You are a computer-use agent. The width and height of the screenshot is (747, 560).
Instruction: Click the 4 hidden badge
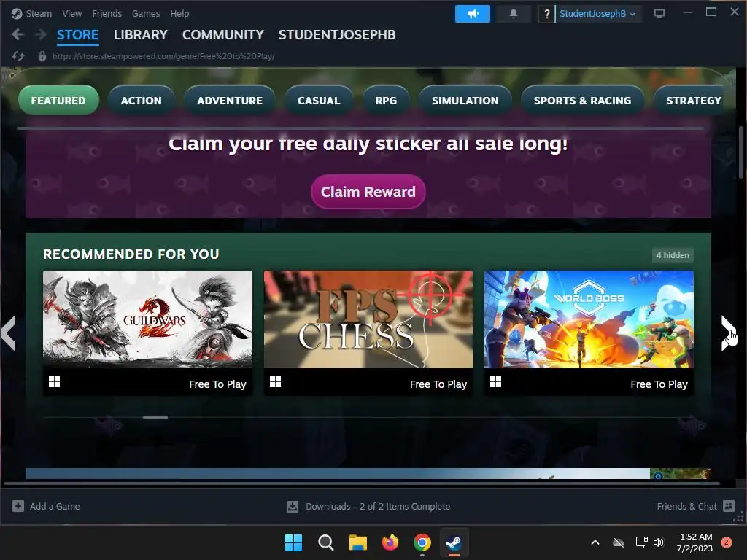click(673, 255)
